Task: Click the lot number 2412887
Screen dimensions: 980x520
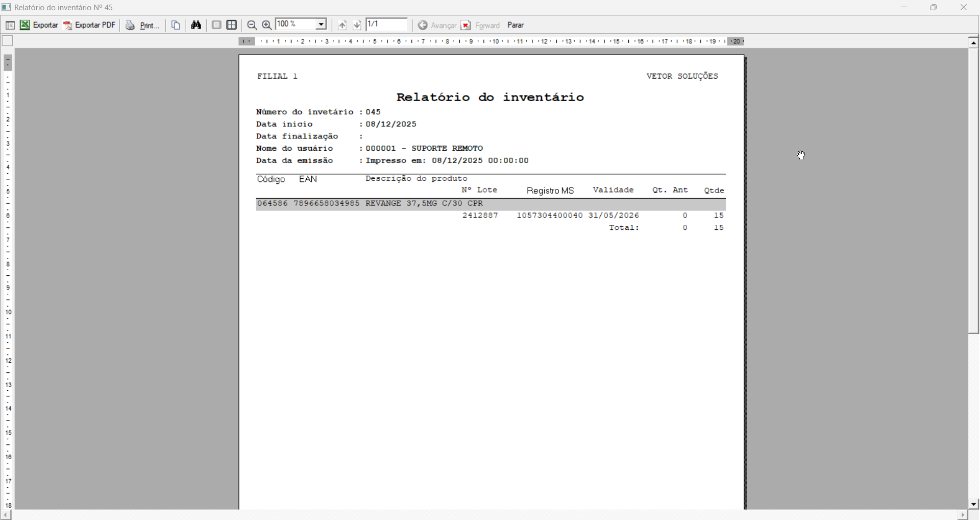Action: [x=480, y=216]
